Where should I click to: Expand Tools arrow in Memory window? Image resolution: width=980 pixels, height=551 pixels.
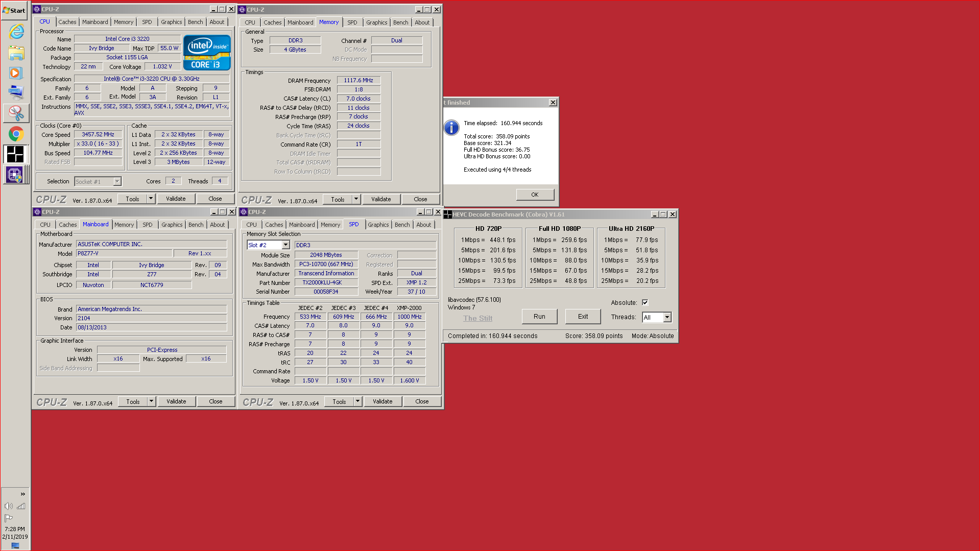356,199
